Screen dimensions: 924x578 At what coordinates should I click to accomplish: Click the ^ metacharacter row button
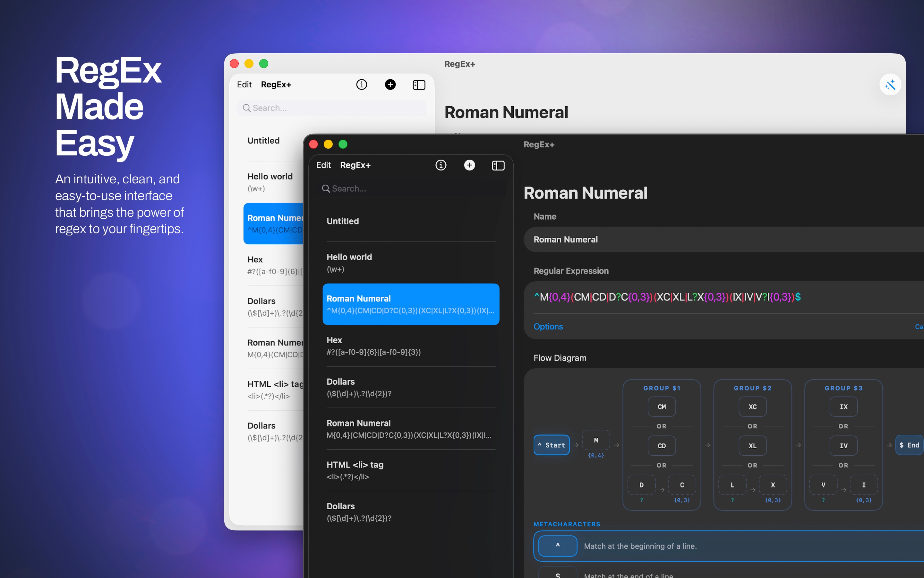coord(558,546)
